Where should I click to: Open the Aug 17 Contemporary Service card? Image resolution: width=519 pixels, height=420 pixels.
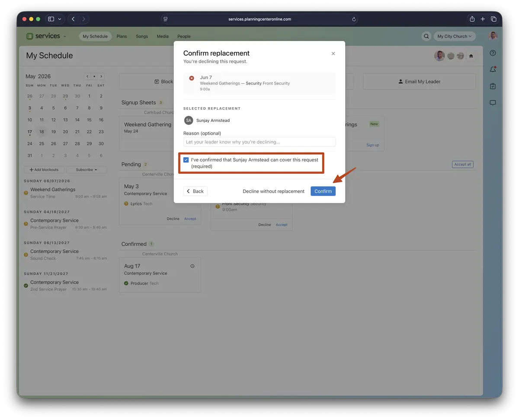160,275
